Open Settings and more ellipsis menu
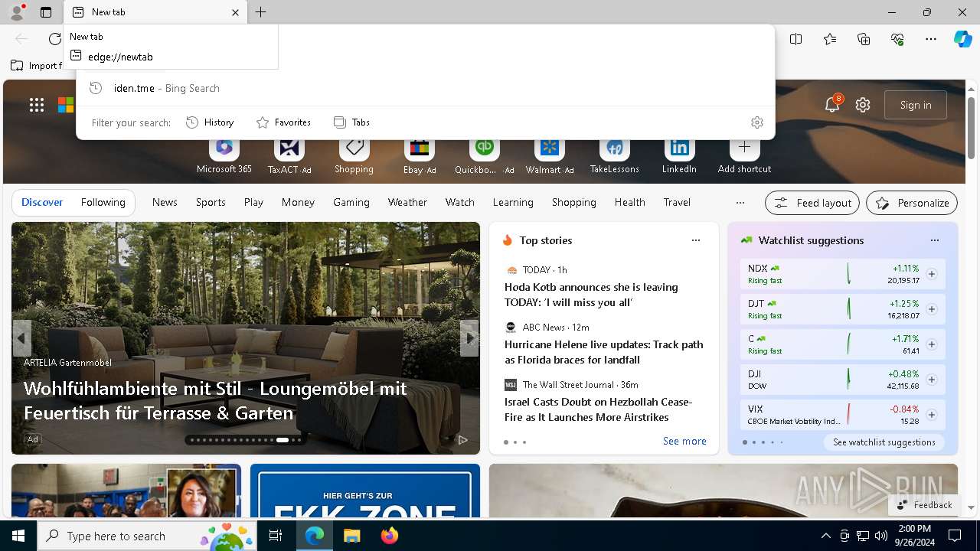The height and width of the screenshot is (551, 980). 931,39
